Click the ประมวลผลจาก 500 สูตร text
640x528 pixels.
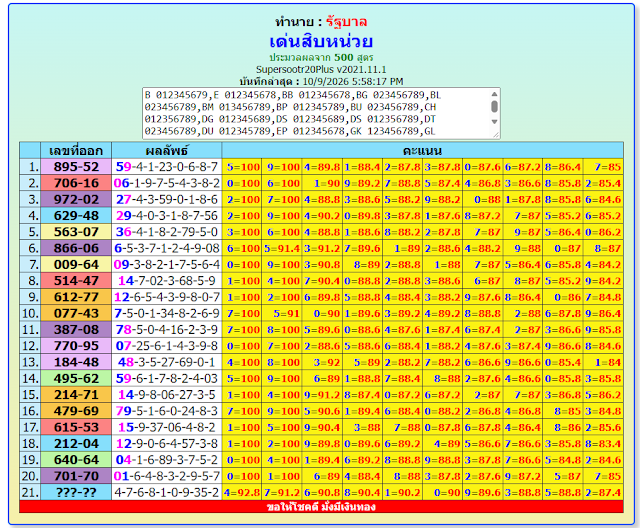point(321,58)
